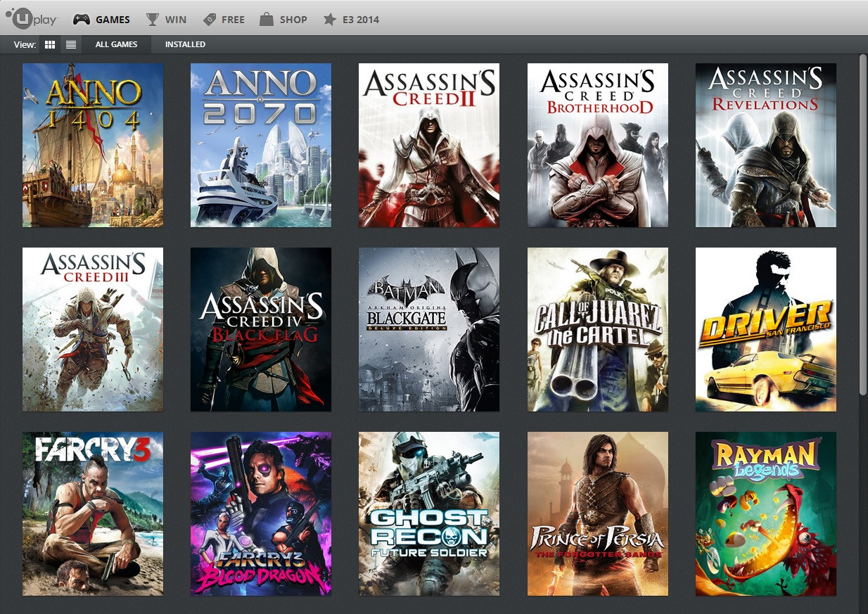Select Ghost Recon Future Soldier cover

point(429,513)
